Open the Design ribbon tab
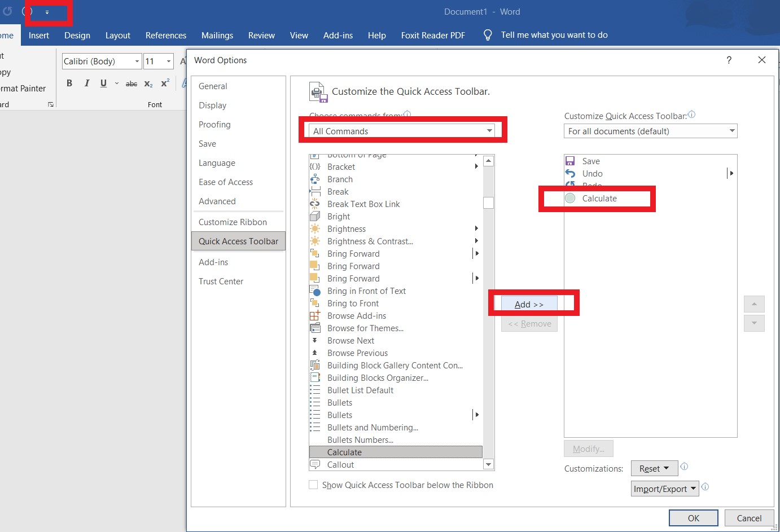The image size is (780, 532). coord(77,35)
